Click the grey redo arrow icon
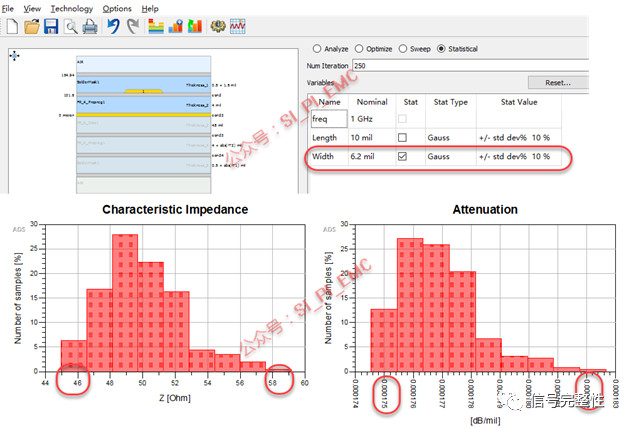The width and height of the screenshot is (624, 428). coord(133,26)
